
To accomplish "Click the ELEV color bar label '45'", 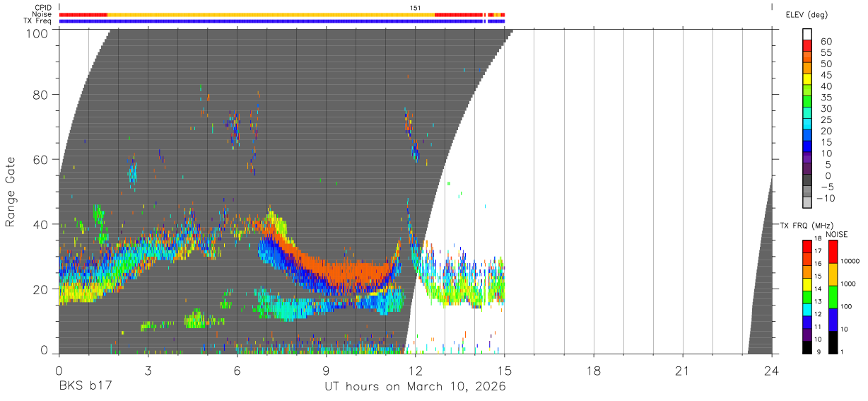I will click(x=826, y=75).
